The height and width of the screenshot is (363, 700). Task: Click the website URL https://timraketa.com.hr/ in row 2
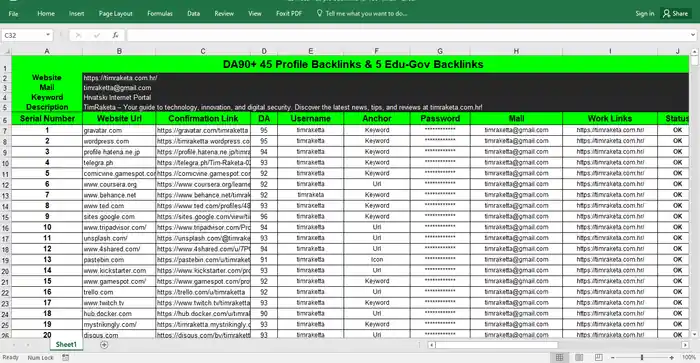click(x=120, y=78)
